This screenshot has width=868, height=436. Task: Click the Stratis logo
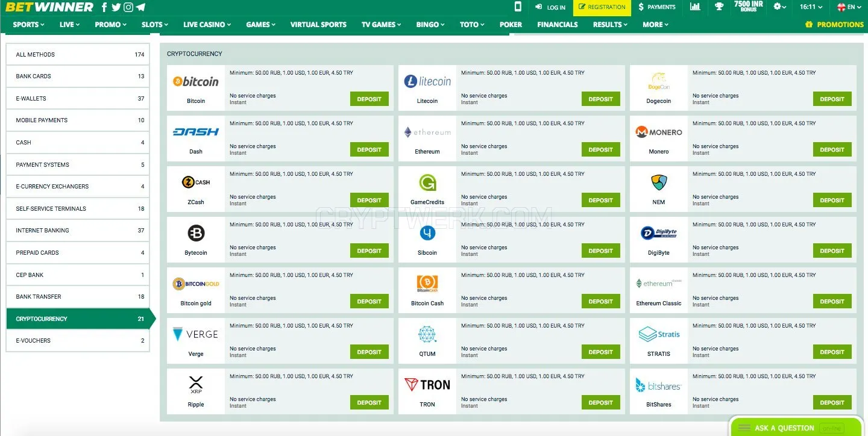[659, 334]
